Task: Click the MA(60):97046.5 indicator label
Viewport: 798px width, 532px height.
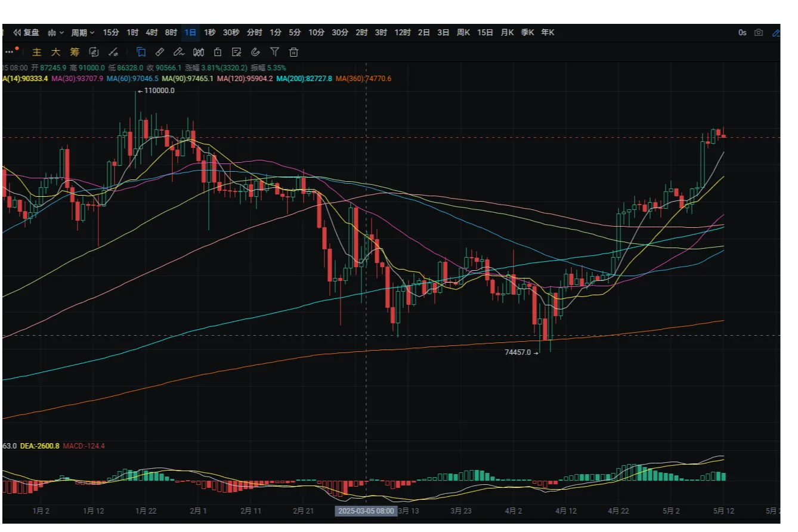Action: click(x=132, y=79)
